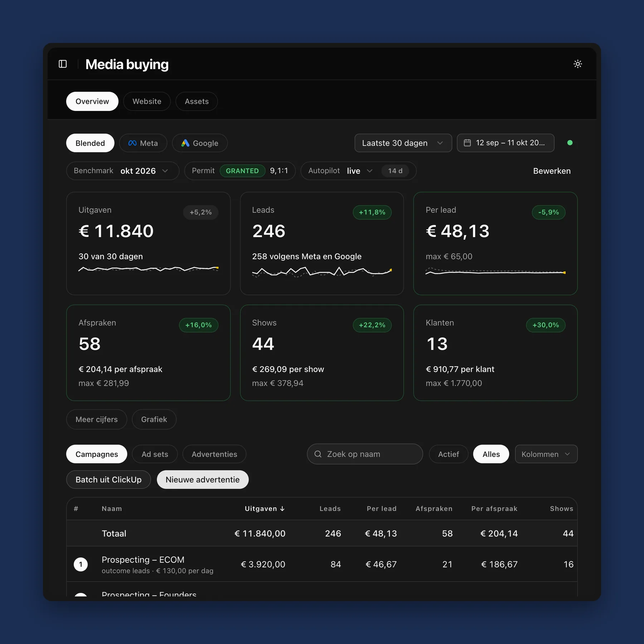Open the Kolommen dropdown

click(546, 454)
